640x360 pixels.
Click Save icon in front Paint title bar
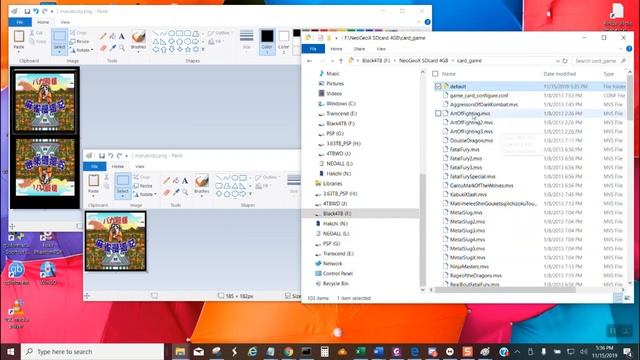(102, 156)
